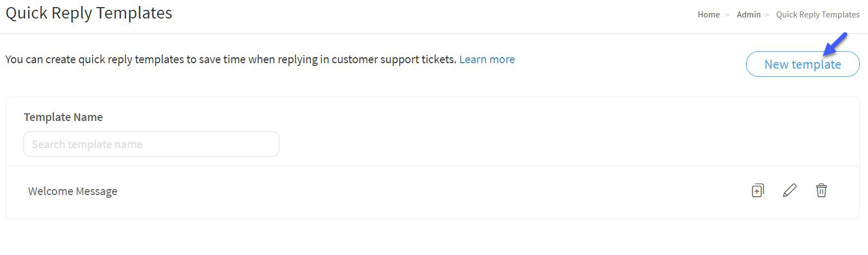This screenshot has width=868, height=255.
Task: Click the New template rounded outline button
Action: click(x=803, y=64)
